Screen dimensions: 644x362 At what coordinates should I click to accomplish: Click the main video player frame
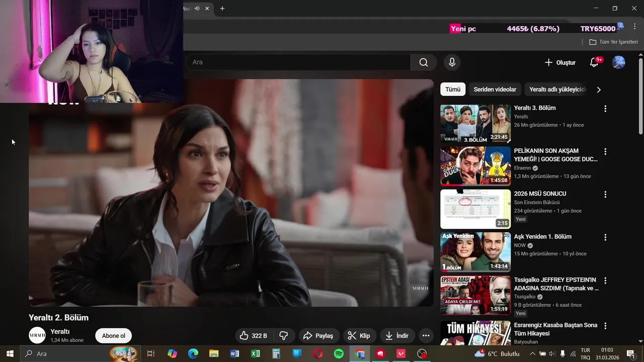pyautogui.click(x=231, y=193)
